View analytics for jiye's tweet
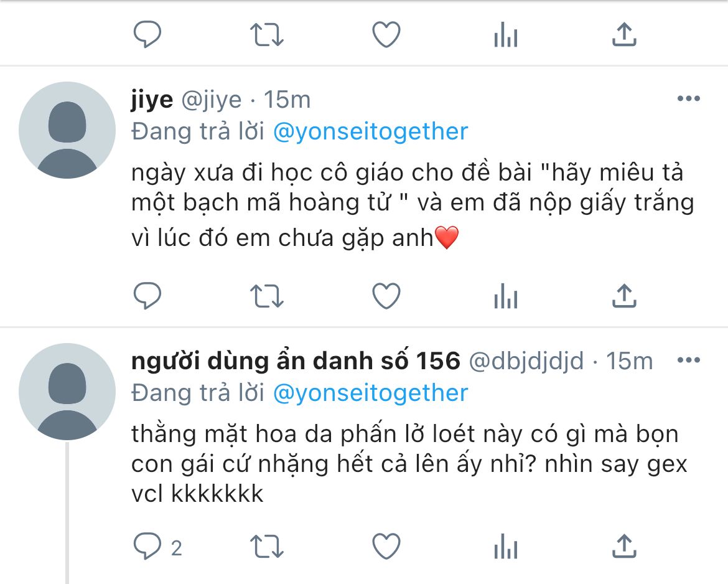The width and height of the screenshot is (728, 584). click(506, 296)
